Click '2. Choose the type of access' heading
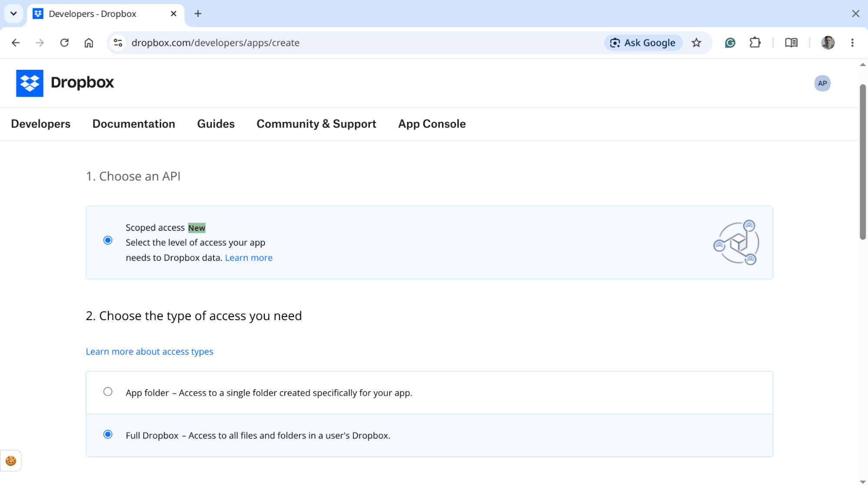 coord(194,316)
